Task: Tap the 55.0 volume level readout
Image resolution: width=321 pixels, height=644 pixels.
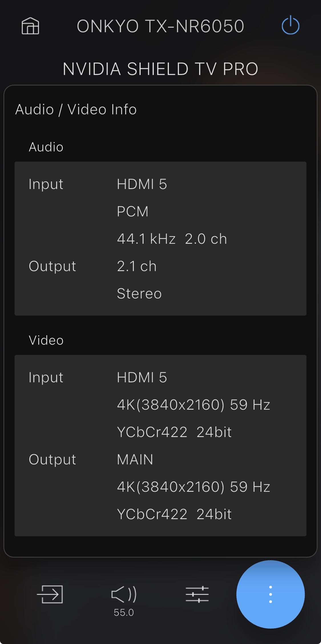Action: click(x=124, y=612)
